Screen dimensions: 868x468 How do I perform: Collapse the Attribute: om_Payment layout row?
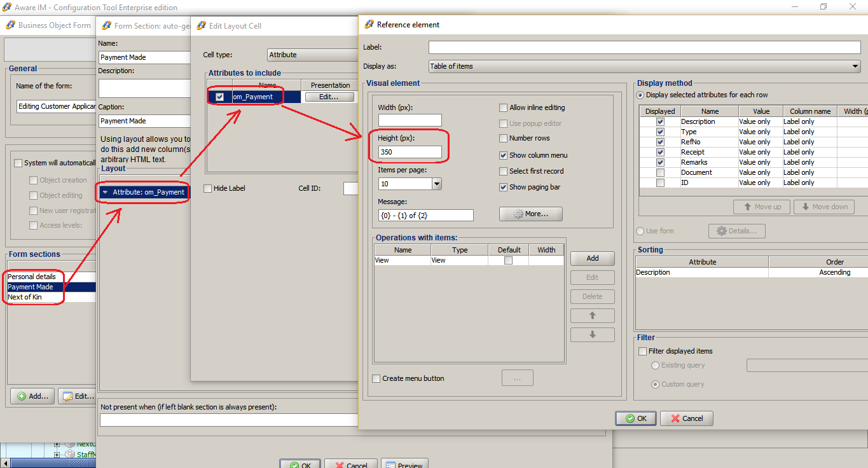tap(105, 192)
